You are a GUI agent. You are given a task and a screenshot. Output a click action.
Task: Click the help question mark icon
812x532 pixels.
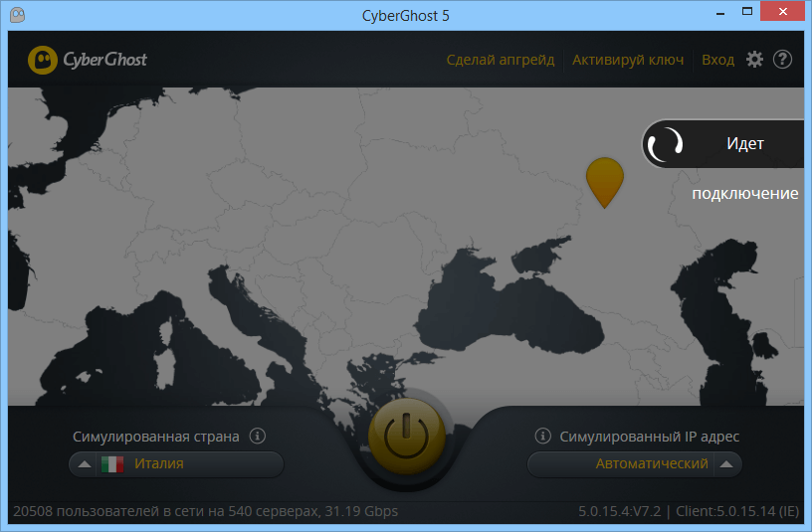(x=782, y=60)
